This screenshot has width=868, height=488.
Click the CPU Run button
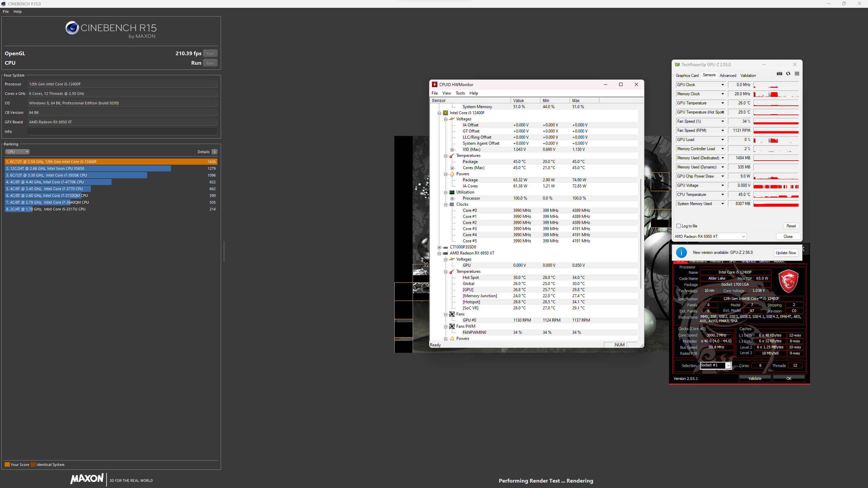pos(210,63)
